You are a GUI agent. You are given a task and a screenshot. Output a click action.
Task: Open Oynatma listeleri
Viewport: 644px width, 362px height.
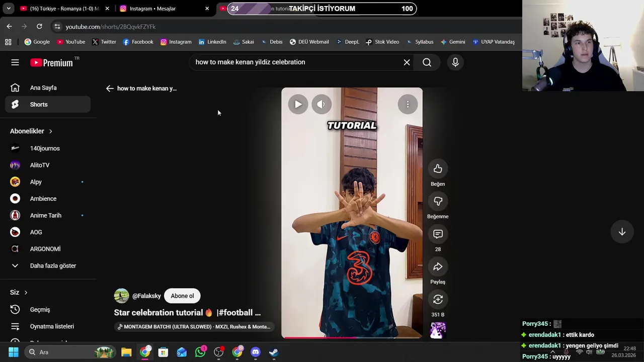pos(48,326)
